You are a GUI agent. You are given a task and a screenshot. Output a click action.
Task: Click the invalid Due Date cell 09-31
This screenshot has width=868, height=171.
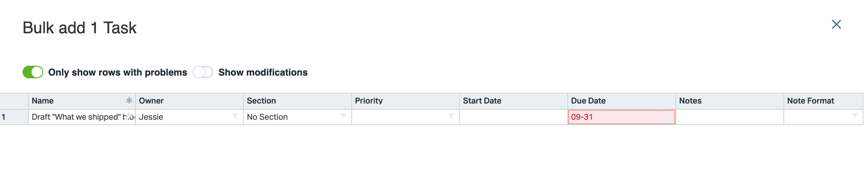(621, 117)
